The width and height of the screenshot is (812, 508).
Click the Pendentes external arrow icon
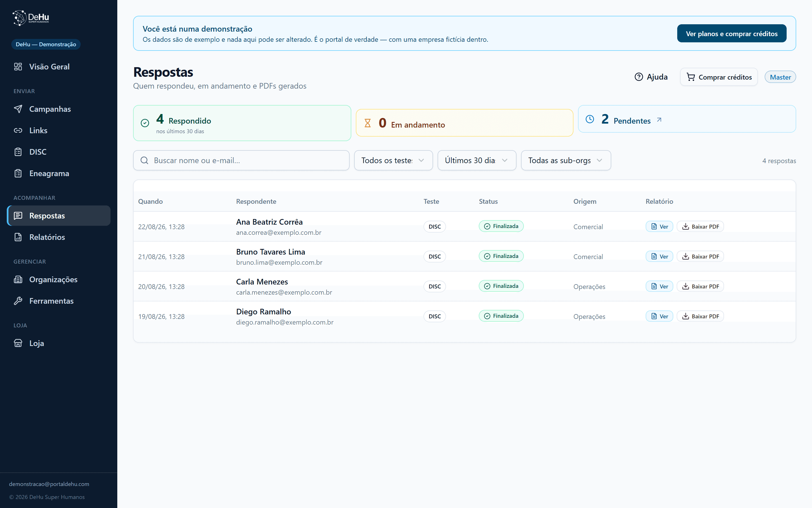pos(659,120)
